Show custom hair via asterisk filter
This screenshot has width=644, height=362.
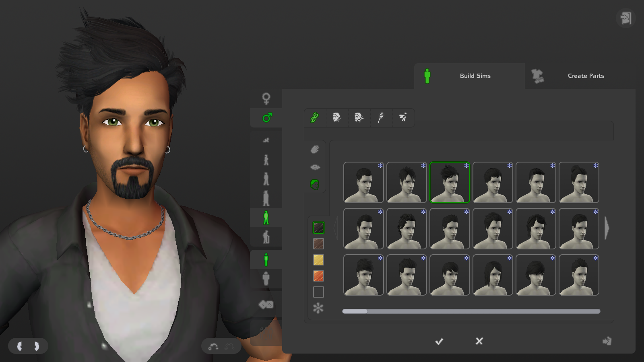[318, 307]
